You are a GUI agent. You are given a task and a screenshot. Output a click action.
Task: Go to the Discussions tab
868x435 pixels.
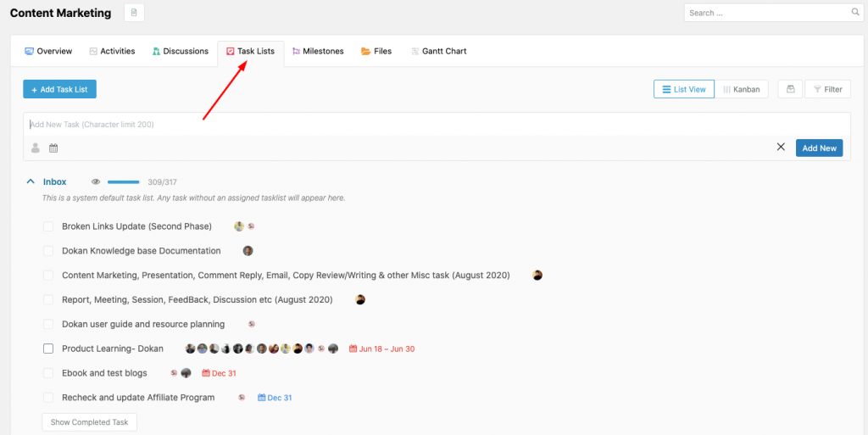[x=181, y=51]
